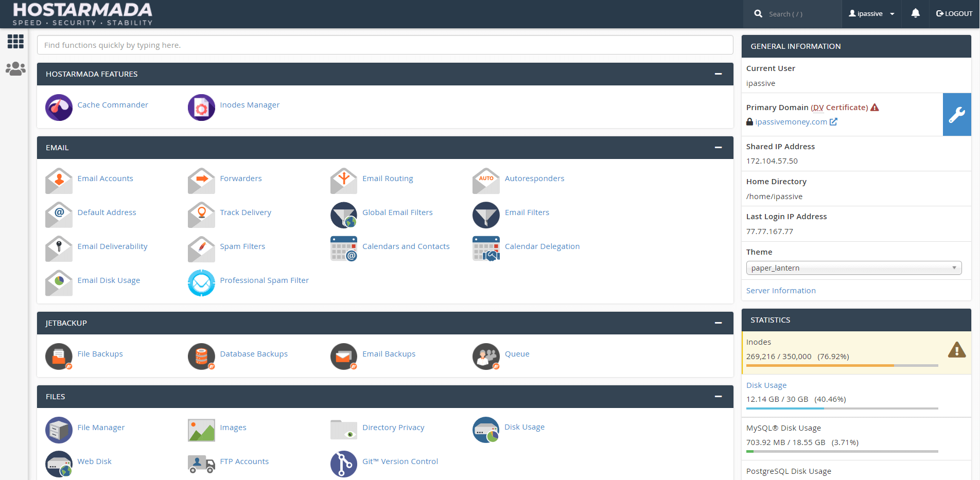Click the MySQL Disk Usage progress bar
Image resolution: width=980 pixels, height=480 pixels.
click(842, 452)
